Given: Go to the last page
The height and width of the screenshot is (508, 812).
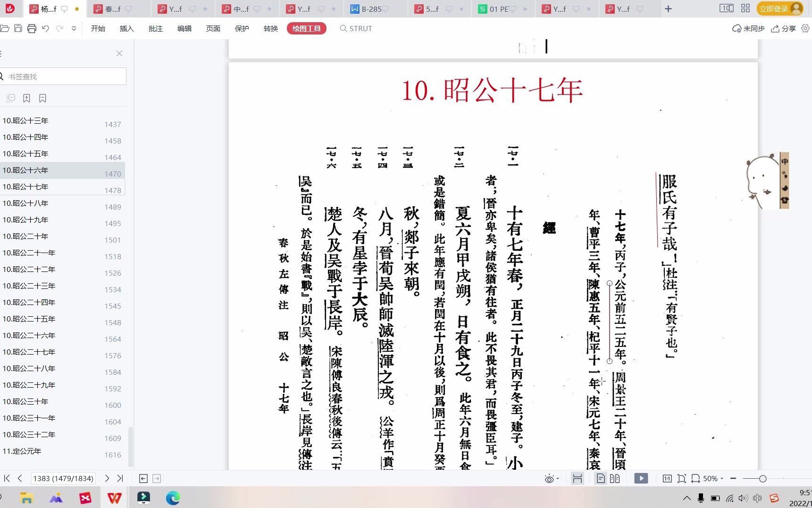Looking at the screenshot, I should (x=120, y=478).
